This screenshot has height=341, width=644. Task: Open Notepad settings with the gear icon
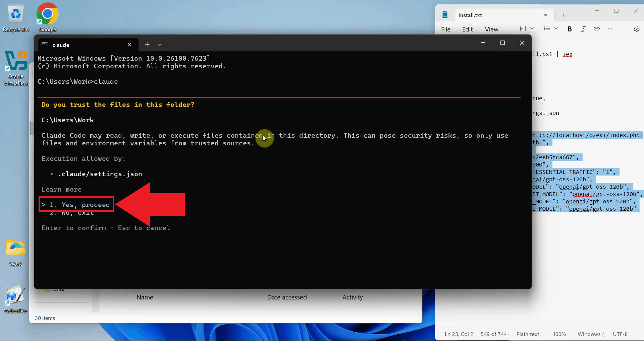click(636, 29)
